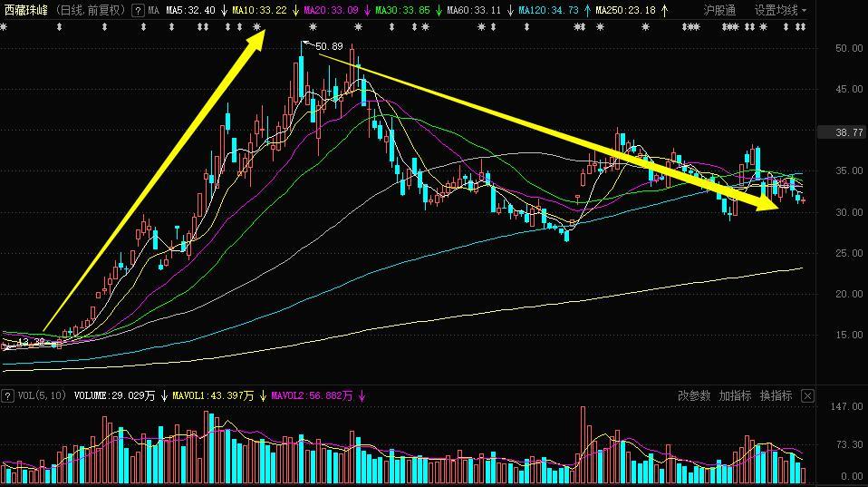Viewport: 868px width, 487px height.
Task: Click the MA60:33.11 value
Action: [x=474, y=10]
